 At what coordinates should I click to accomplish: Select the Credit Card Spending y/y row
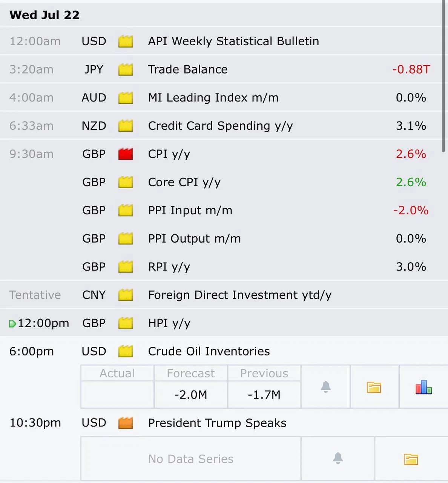click(224, 126)
